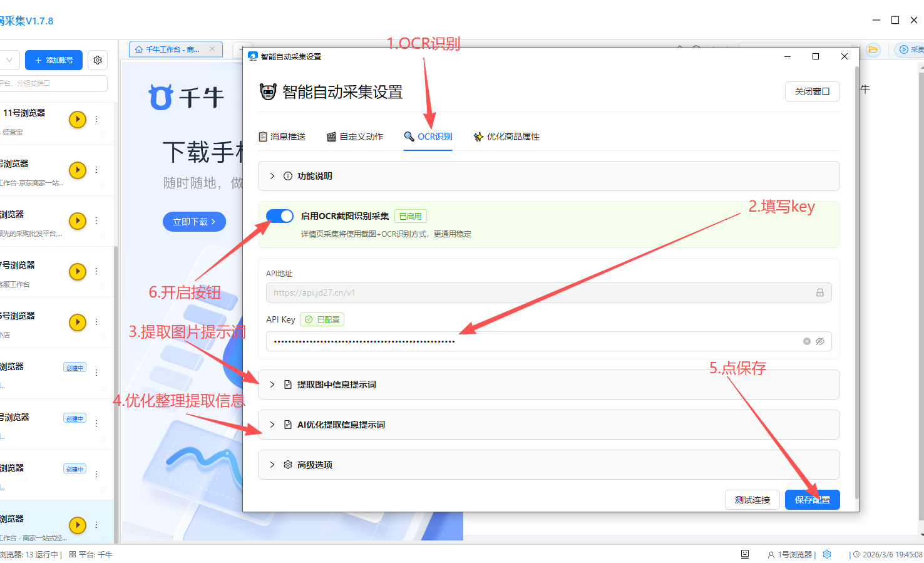924x563 pixels.
Task: Clear the API Key field with the X icon
Action: click(x=807, y=341)
